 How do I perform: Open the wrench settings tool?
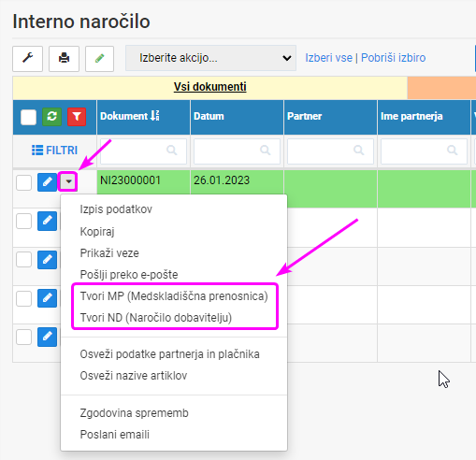tap(27, 59)
